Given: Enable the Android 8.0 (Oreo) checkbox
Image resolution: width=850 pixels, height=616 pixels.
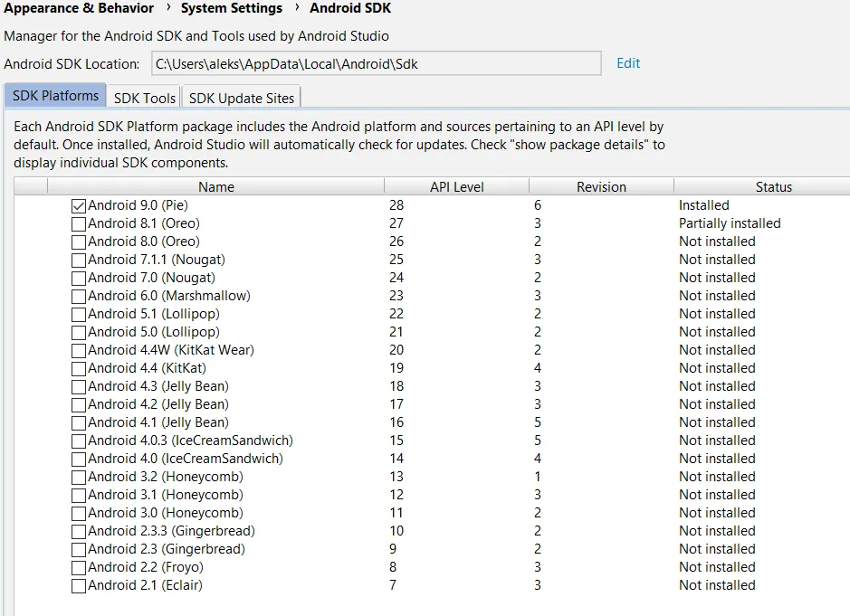Looking at the screenshot, I should [79, 242].
